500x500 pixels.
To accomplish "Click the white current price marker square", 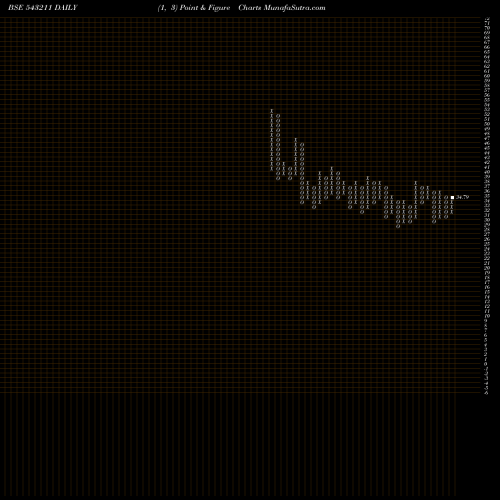I will [452, 197].
